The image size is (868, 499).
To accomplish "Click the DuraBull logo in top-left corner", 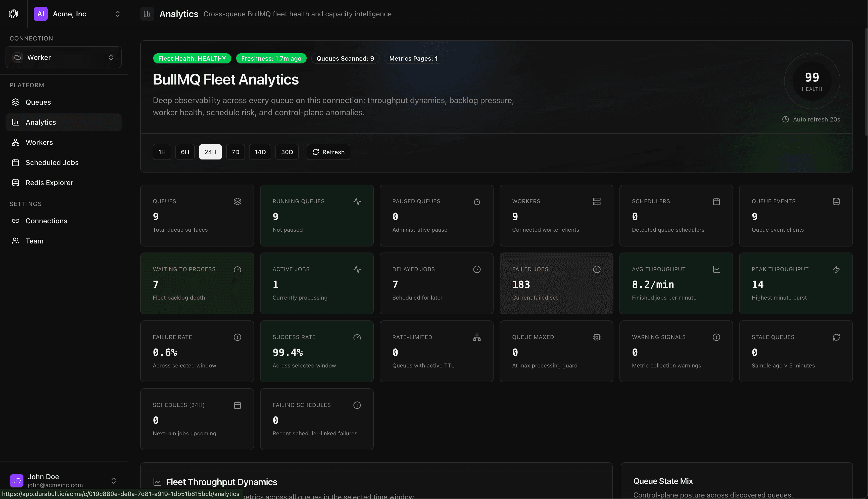I will (x=13, y=14).
